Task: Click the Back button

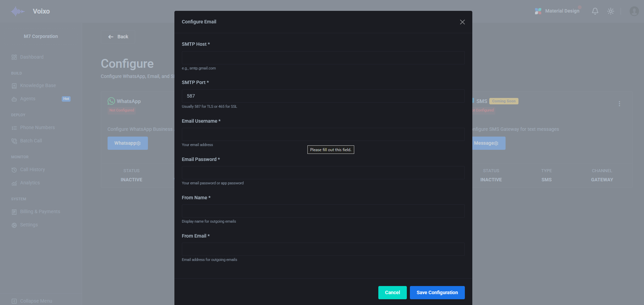Action: [x=117, y=37]
